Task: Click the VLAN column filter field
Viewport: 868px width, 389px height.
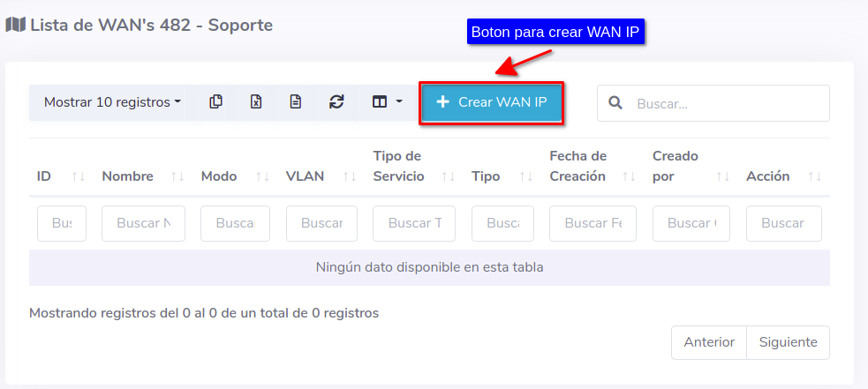Action: (321, 224)
